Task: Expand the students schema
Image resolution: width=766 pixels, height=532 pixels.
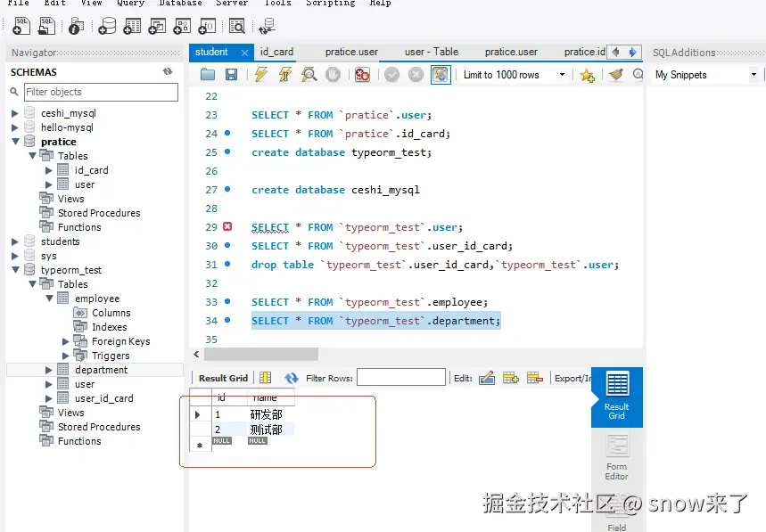Action: [x=14, y=241]
